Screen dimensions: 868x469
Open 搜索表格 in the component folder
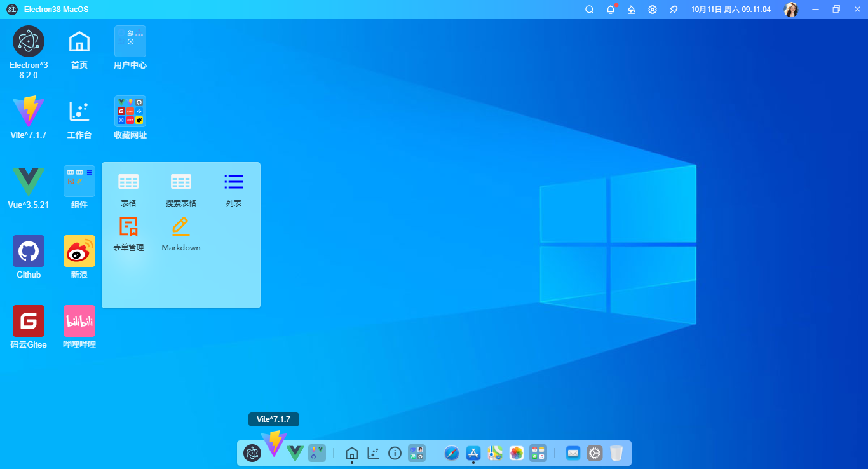coord(181,182)
